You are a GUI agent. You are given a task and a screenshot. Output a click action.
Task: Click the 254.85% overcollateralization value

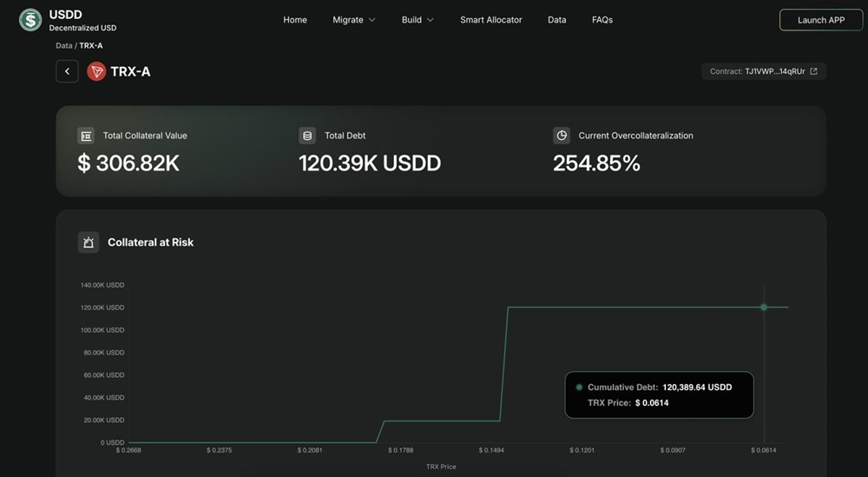click(x=596, y=162)
